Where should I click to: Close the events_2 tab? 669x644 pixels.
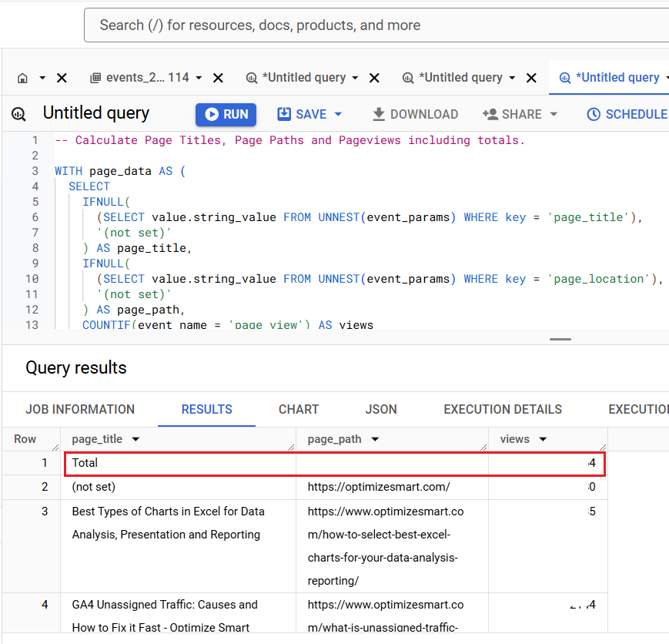point(218,77)
